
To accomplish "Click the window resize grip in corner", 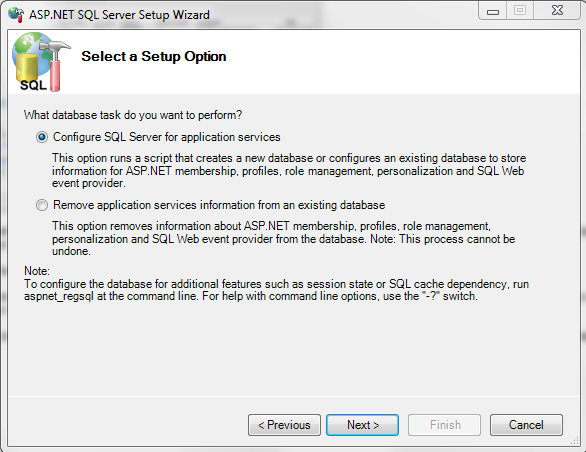I will pos(574,441).
